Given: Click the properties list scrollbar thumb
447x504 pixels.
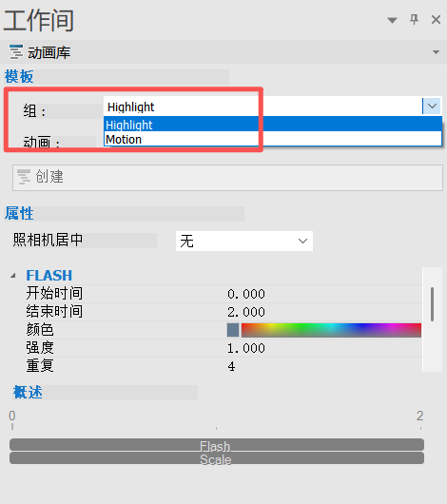Looking at the screenshot, I should tap(432, 304).
